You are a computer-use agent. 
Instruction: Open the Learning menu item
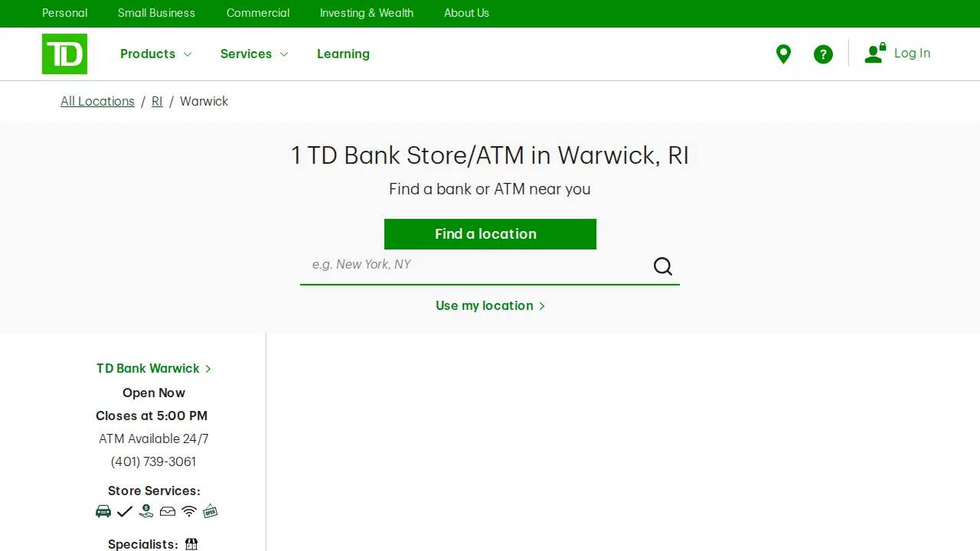343,54
